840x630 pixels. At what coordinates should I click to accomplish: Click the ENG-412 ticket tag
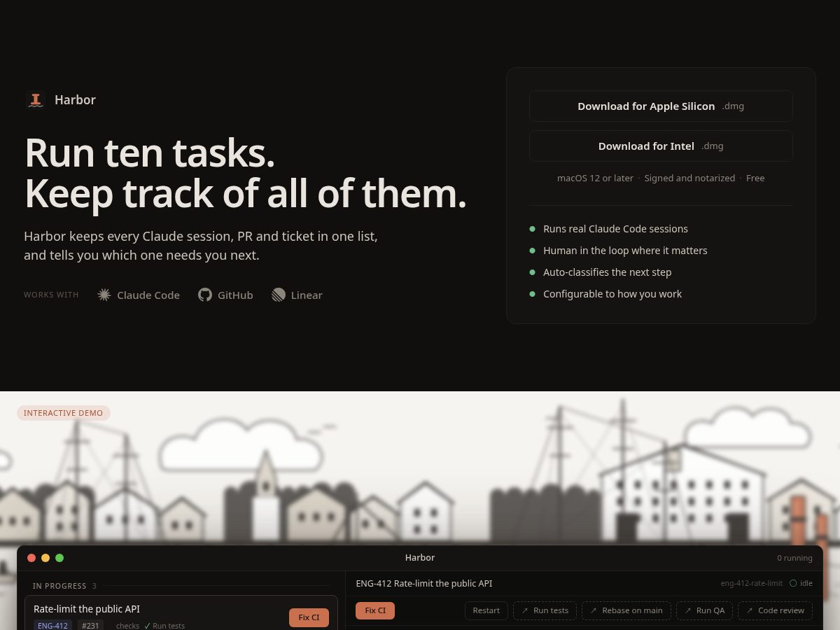pyautogui.click(x=52, y=625)
